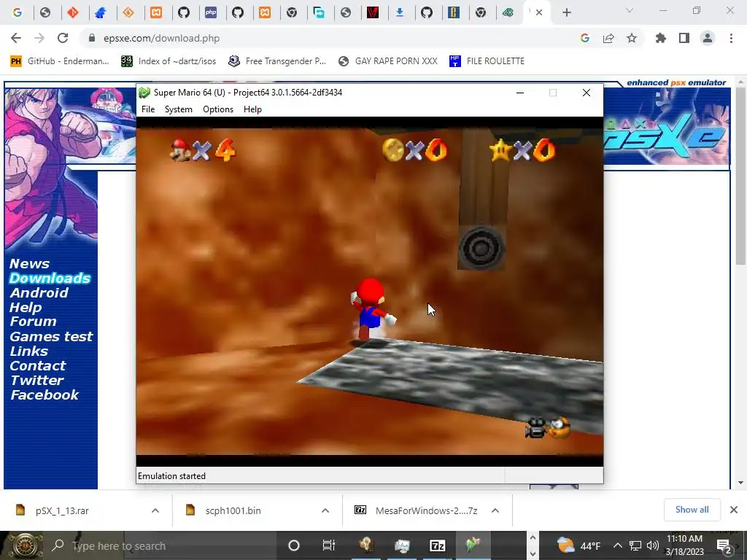Image resolution: width=747 pixels, height=560 pixels.
Task: Click the Project64 title bar app icon
Action: (x=144, y=93)
